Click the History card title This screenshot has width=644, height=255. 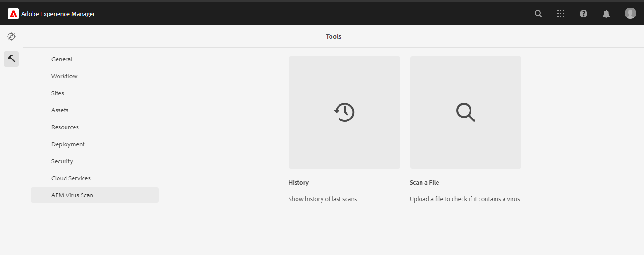click(x=298, y=182)
